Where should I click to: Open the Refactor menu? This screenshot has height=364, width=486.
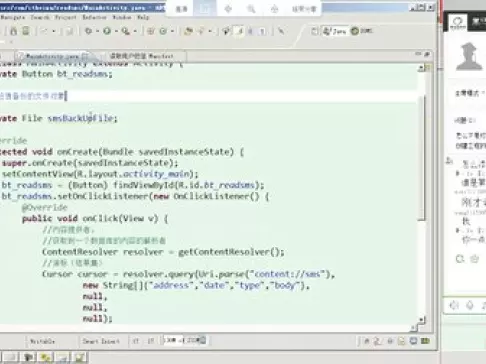pos(94,17)
